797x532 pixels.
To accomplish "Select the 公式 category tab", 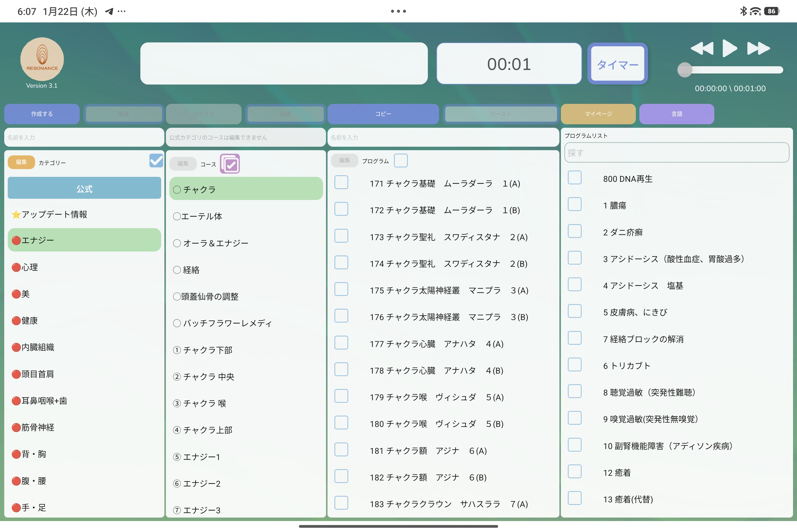I will tap(84, 188).
